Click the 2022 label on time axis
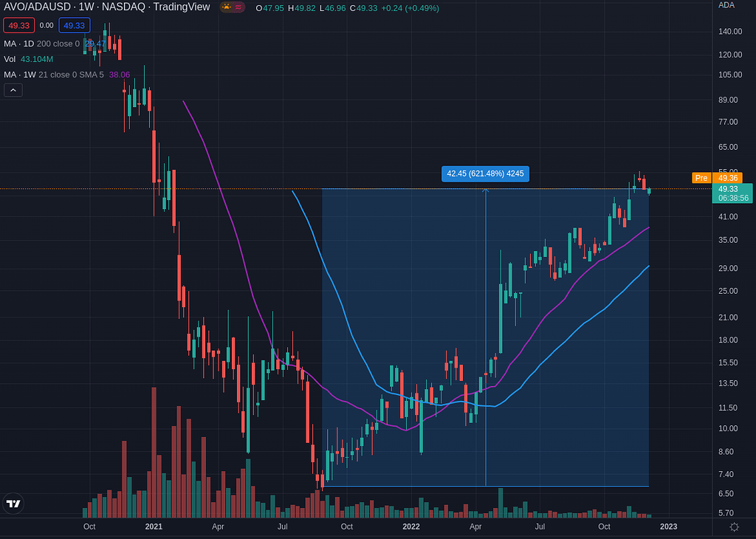The width and height of the screenshot is (756, 539). pos(411,526)
